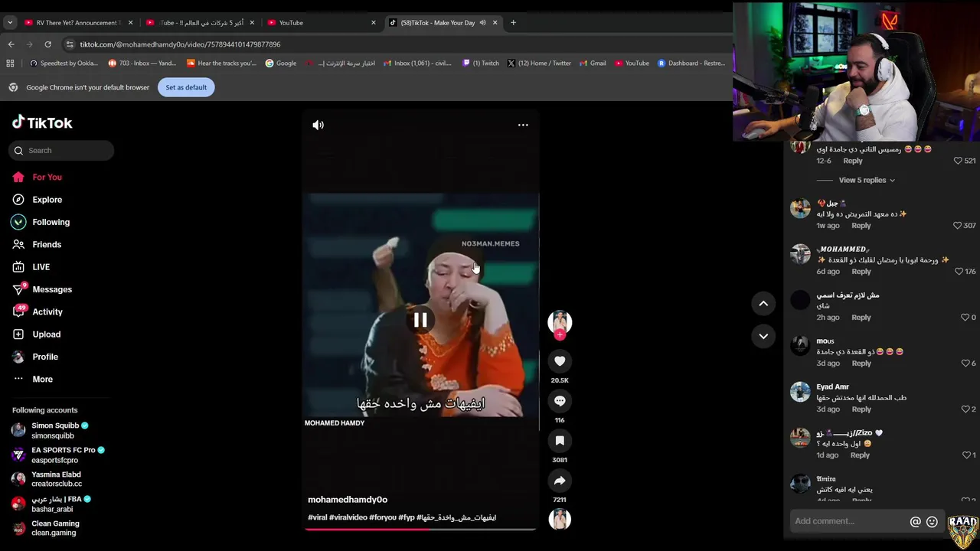Like the comment with 521 likes
980x551 pixels.
(x=958, y=161)
